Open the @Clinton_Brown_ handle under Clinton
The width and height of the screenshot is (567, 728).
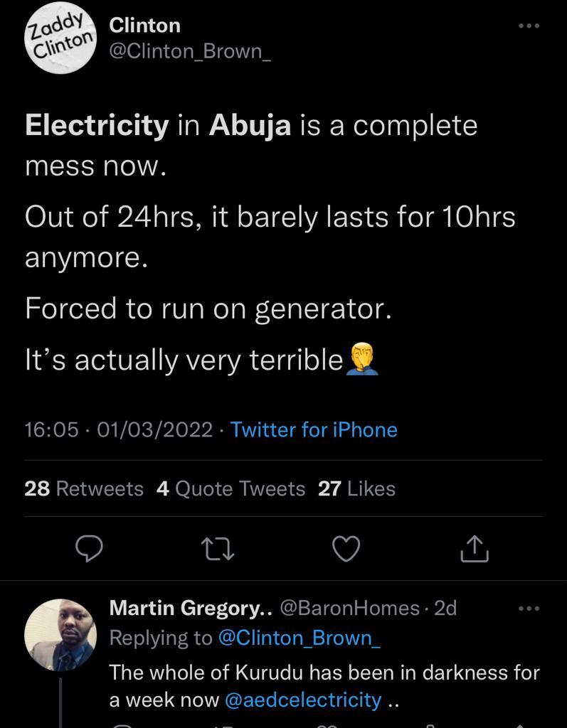[190, 54]
